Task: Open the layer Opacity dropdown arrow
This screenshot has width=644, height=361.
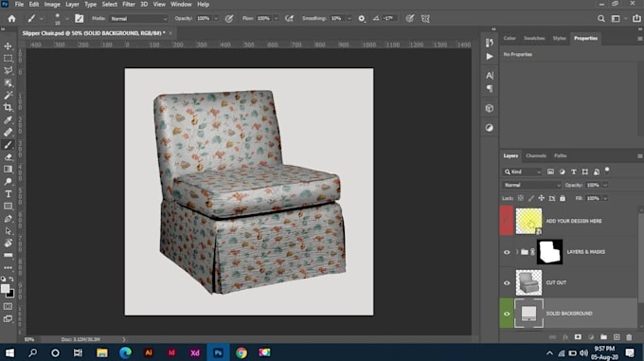Action: 605,185
